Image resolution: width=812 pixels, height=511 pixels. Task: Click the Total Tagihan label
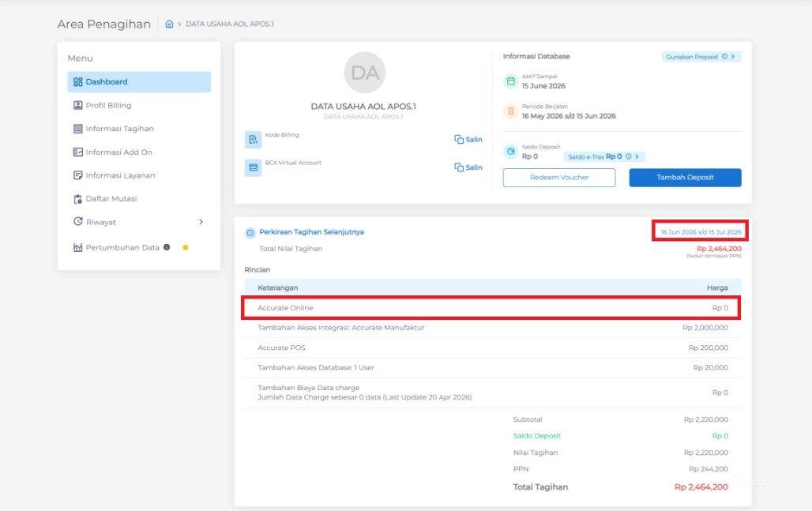pos(540,487)
